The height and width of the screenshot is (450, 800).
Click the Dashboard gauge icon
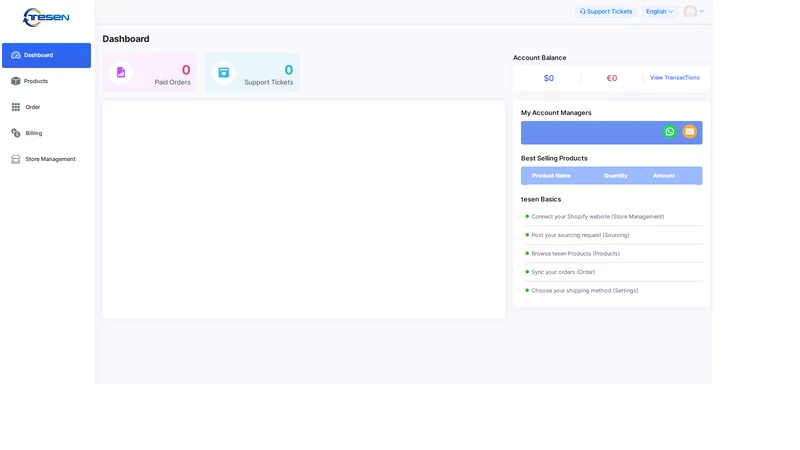tap(16, 55)
